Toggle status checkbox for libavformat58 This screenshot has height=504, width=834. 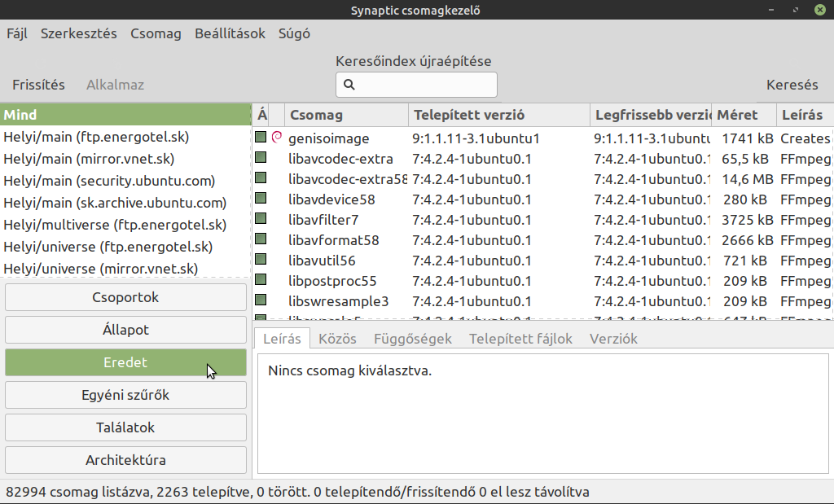261,239
